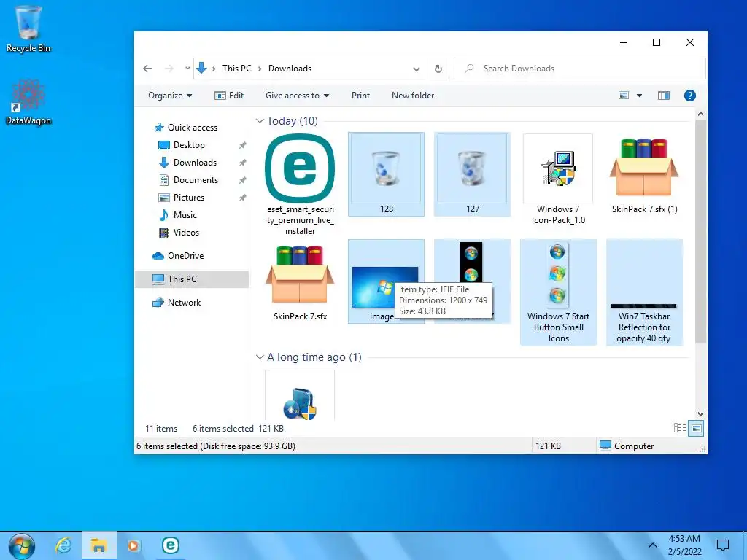Click the New folder button
Image resolution: width=747 pixels, height=560 pixels.
click(x=413, y=96)
